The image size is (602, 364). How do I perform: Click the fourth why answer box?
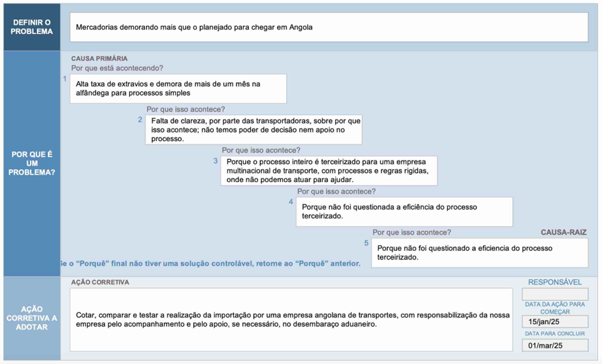coord(404,212)
